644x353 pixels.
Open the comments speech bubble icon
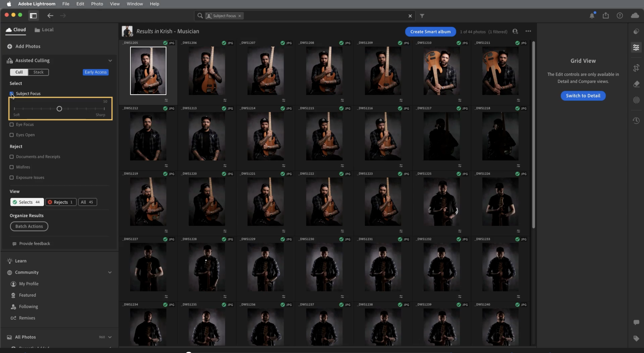636,322
